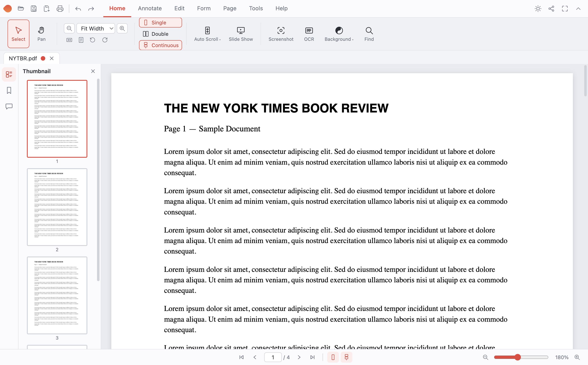
Task: Click the thumbnail panel scrollbar
Action: pyautogui.click(x=98, y=180)
